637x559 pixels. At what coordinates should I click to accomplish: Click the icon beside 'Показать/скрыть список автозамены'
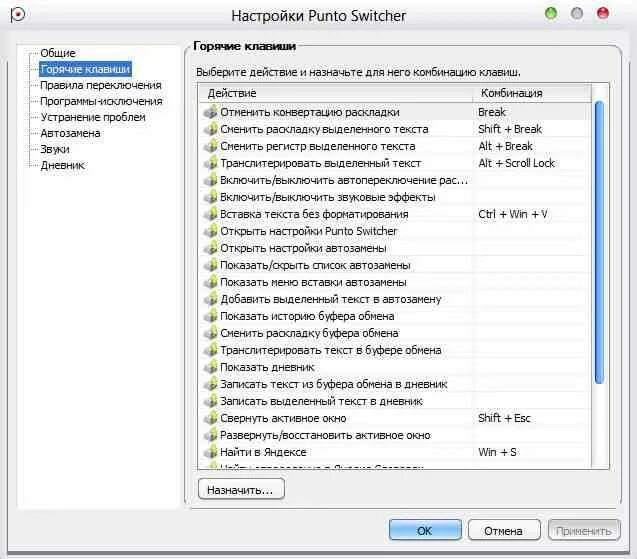210,265
